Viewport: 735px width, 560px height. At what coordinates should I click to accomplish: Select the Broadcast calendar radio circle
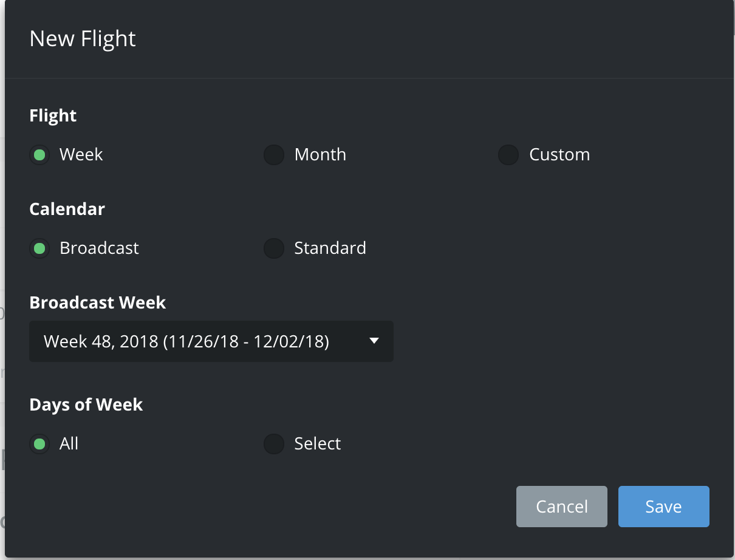pos(39,248)
